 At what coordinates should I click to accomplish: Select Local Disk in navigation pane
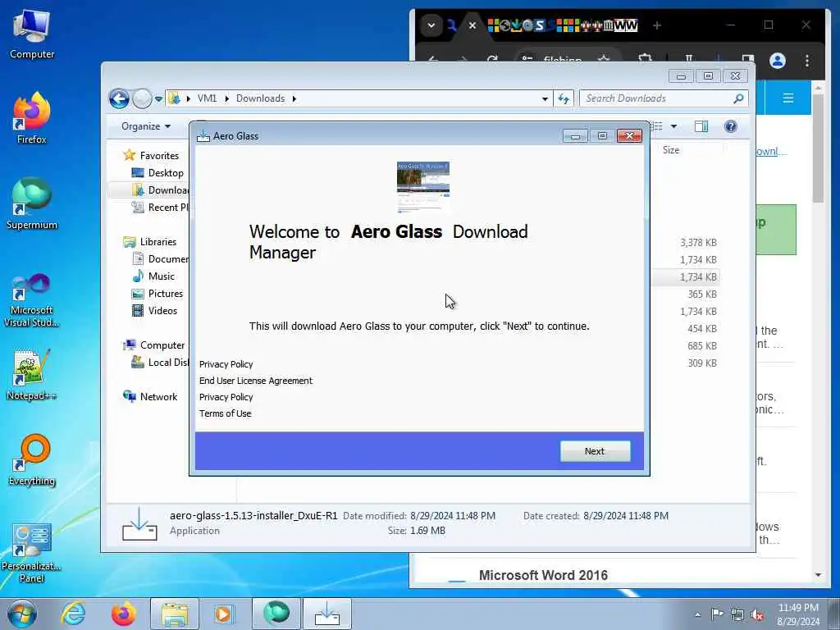pos(160,362)
